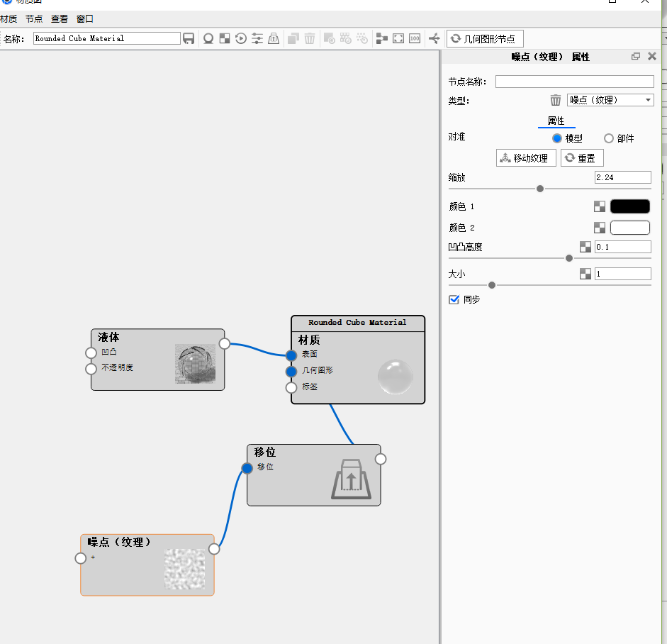Click the 几何图形节点 button
The width and height of the screenshot is (667, 644).
485,39
